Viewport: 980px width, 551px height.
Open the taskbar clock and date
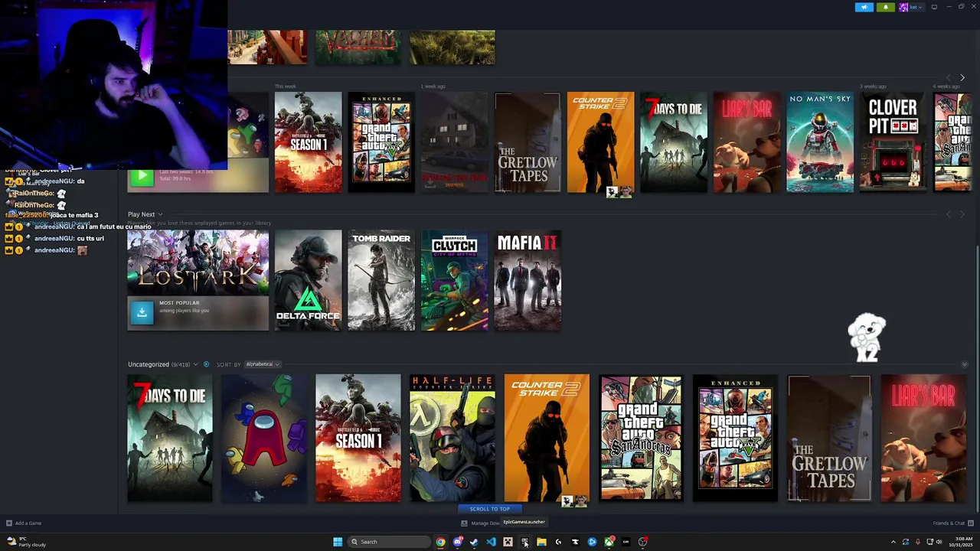tap(960, 542)
